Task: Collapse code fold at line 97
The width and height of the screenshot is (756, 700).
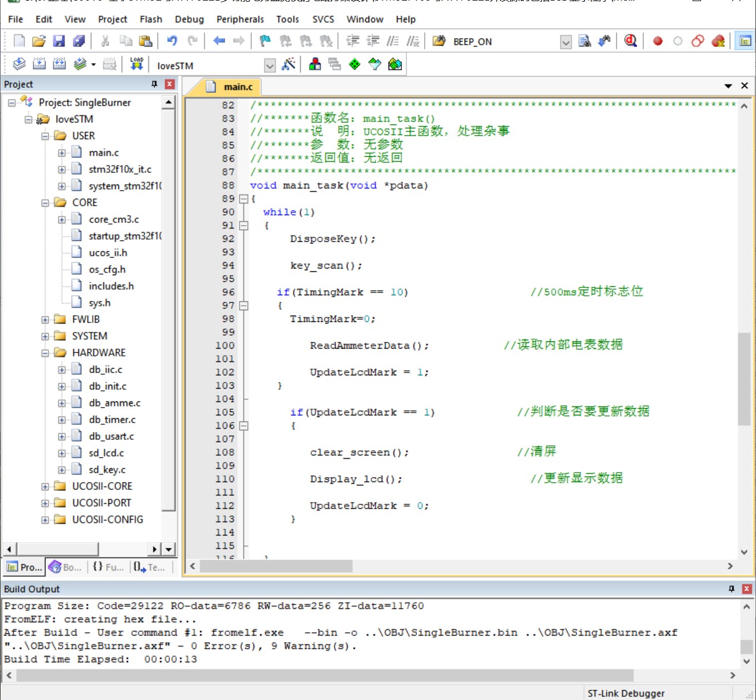Action: [243, 306]
